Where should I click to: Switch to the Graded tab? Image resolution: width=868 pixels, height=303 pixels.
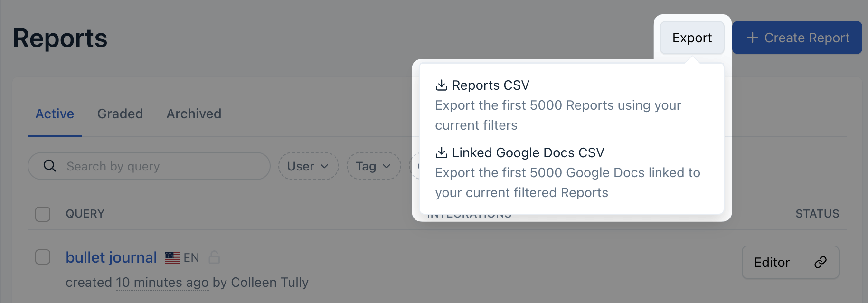click(120, 114)
